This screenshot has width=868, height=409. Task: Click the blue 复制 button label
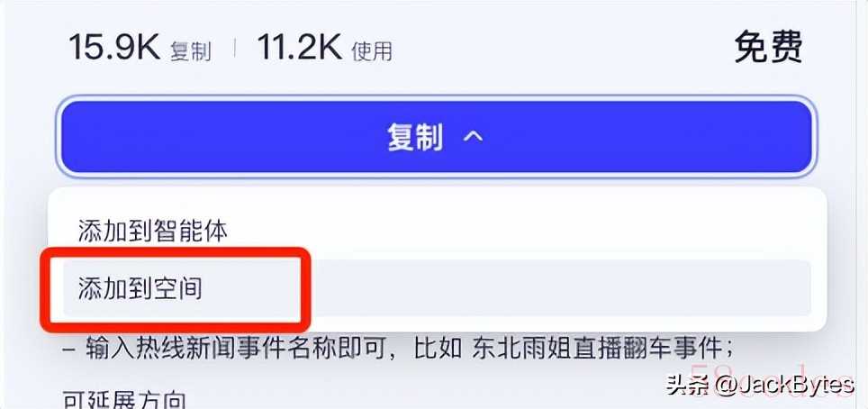point(415,137)
